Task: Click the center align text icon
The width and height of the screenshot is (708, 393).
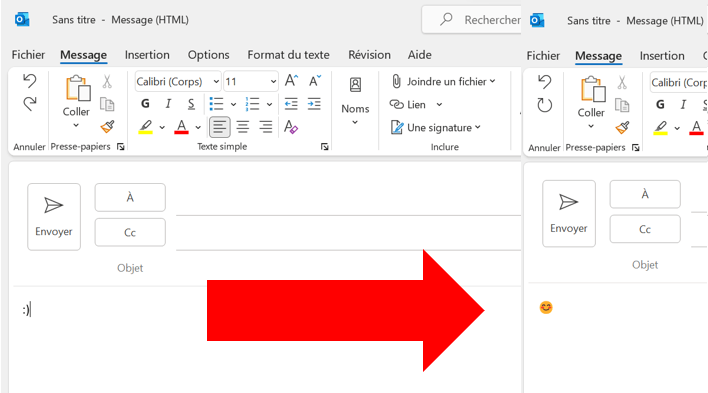Action: click(243, 127)
